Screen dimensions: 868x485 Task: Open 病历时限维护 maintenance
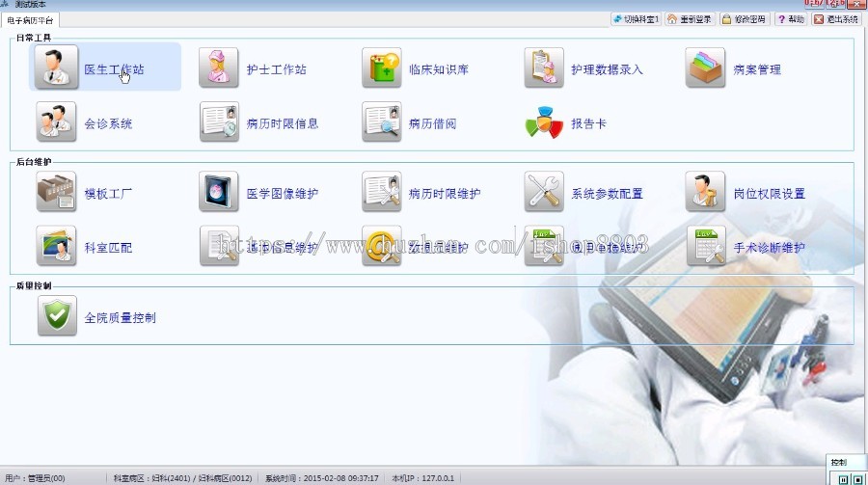coord(420,192)
